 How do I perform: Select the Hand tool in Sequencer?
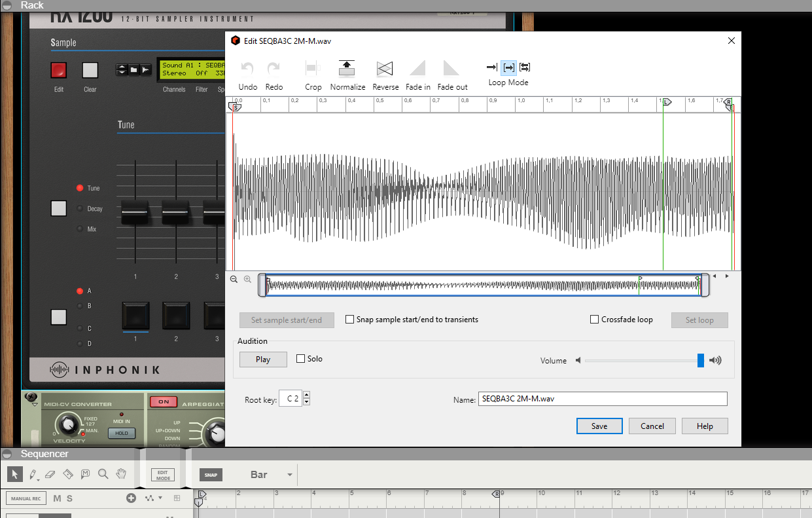click(x=121, y=474)
